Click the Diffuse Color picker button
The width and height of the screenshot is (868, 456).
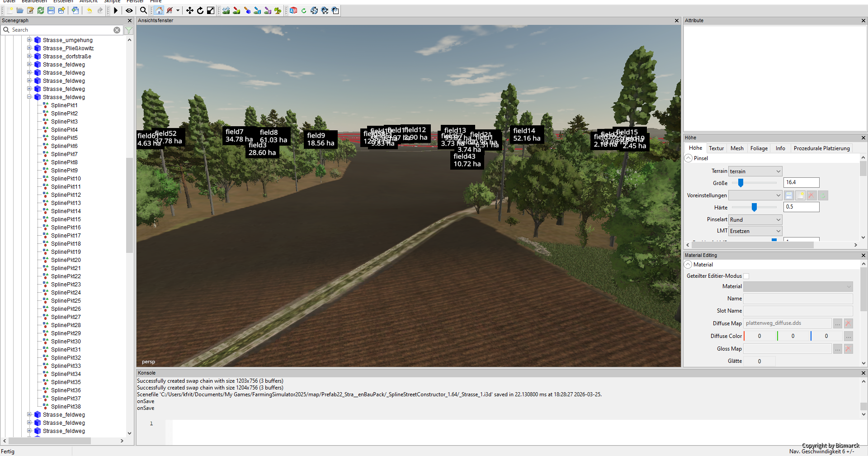click(x=849, y=336)
